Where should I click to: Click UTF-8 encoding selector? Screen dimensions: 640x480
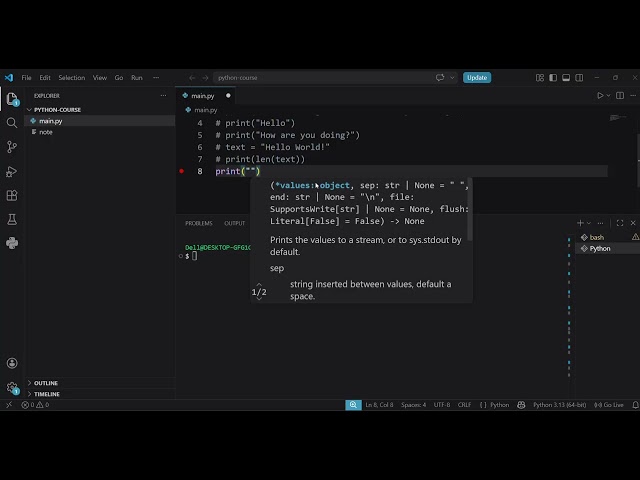coord(442,405)
